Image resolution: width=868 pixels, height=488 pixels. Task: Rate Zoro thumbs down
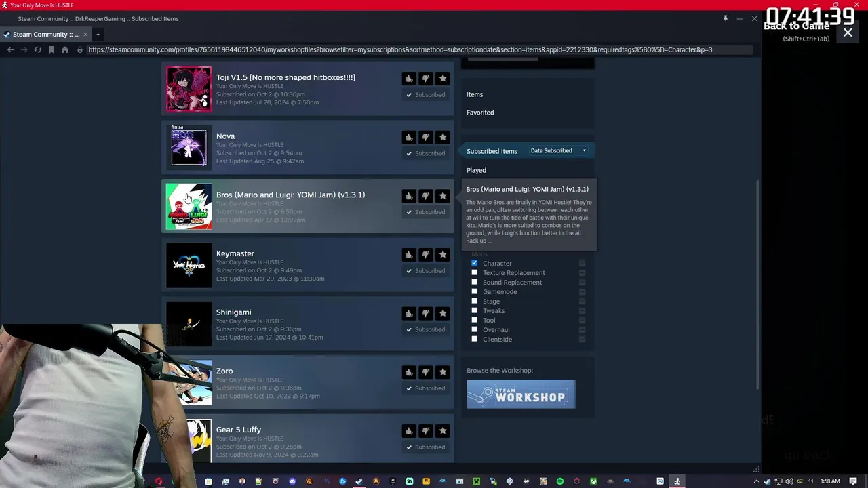tap(426, 372)
